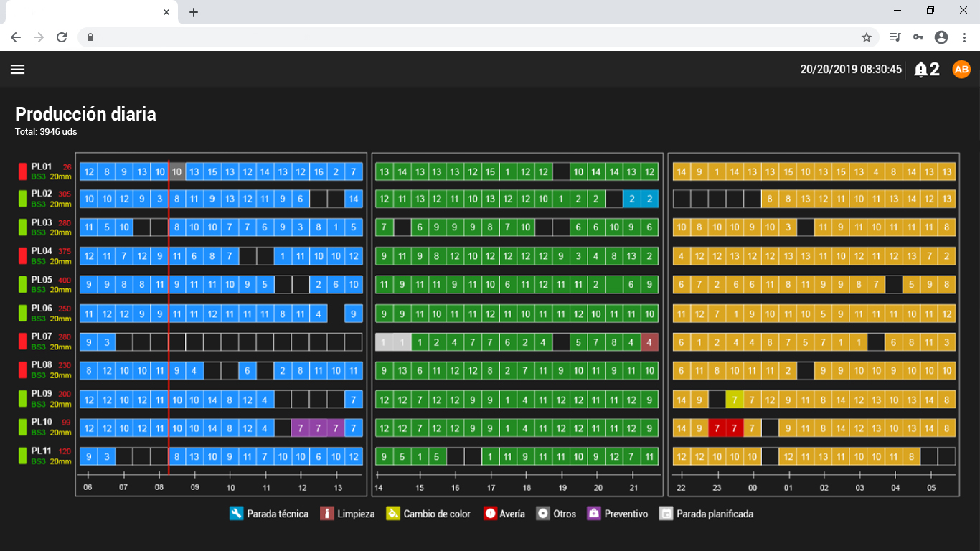Close the current browser tab
Screen dimensions: 980x551
pos(166,12)
